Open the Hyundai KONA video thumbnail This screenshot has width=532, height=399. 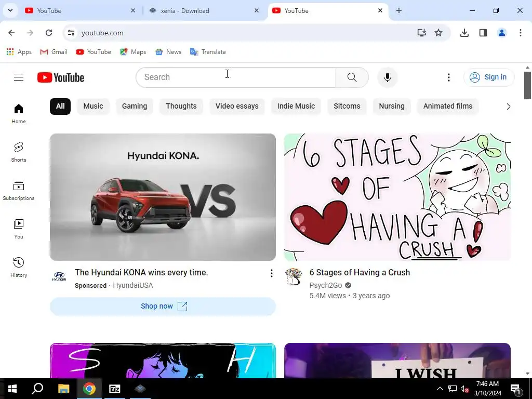163,197
